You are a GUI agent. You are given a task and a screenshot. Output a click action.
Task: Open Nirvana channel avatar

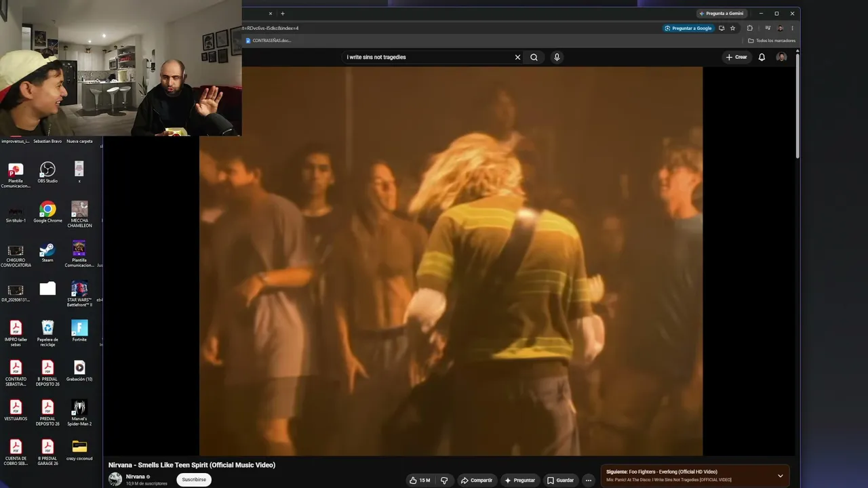pyautogui.click(x=115, y=479)
